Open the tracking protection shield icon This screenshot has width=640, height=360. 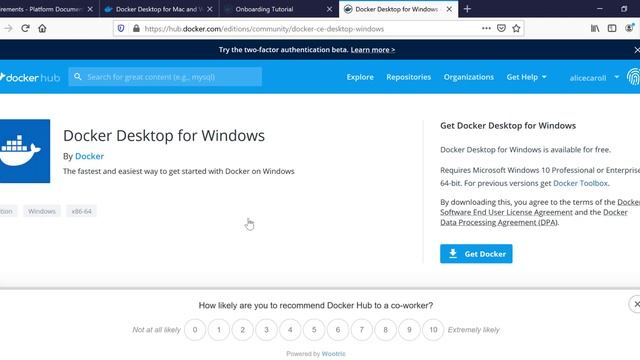(121, 29)
